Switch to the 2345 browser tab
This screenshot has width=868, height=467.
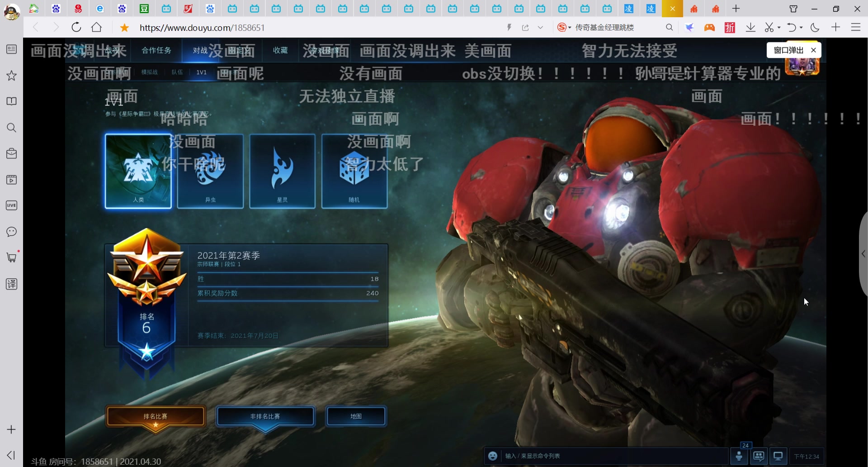pyautogui.click(x=34, y=9)
